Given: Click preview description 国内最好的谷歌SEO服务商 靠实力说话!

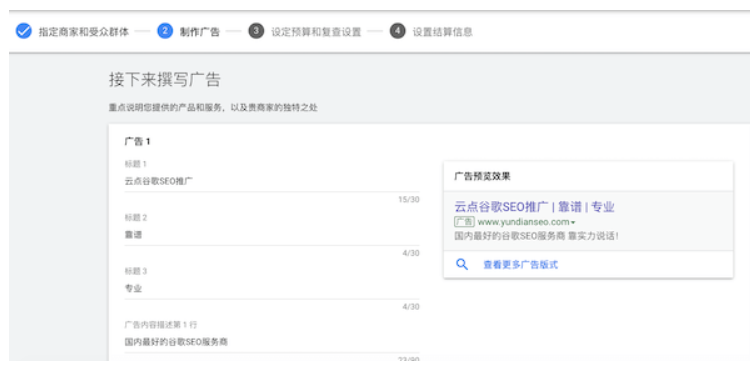Looking at the screenshot, I should tap(536, 236).
